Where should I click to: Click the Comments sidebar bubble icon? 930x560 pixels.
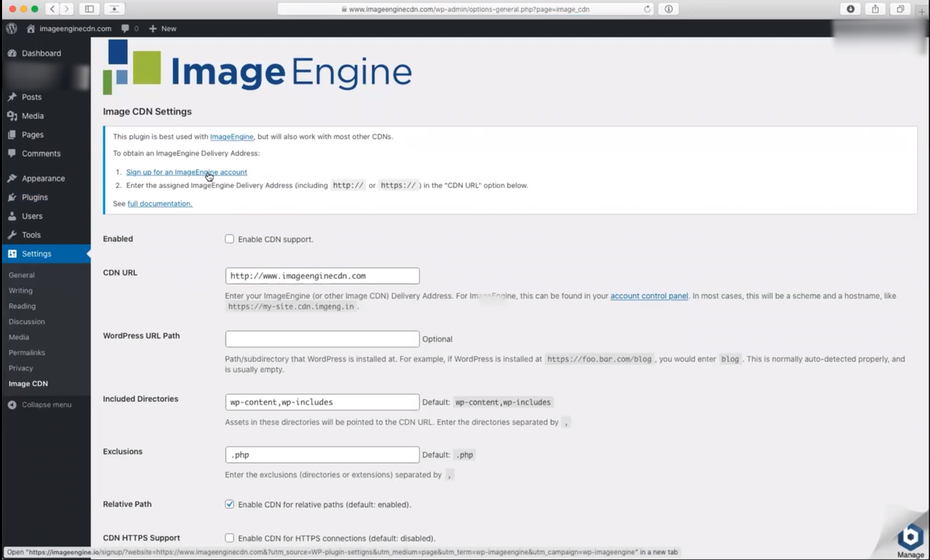click(x=12, y=153)
